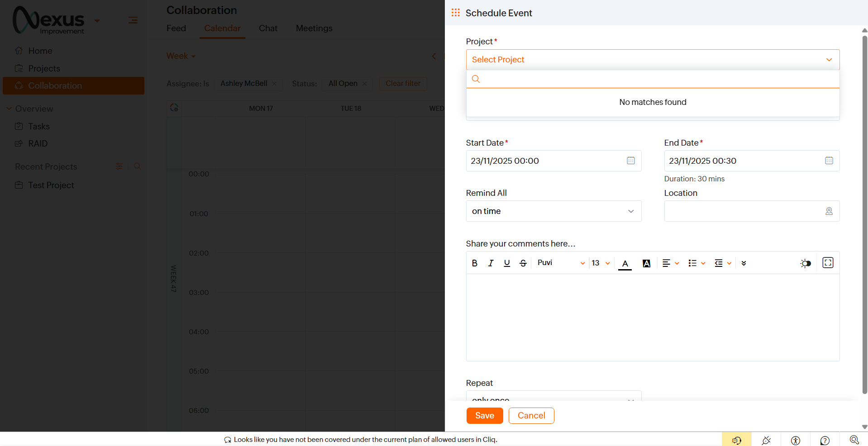Image resolution: width=868 pixels, height=446 pixels.
Task: Toggle editor dark mode switch
Action: [x=806, y=263]
